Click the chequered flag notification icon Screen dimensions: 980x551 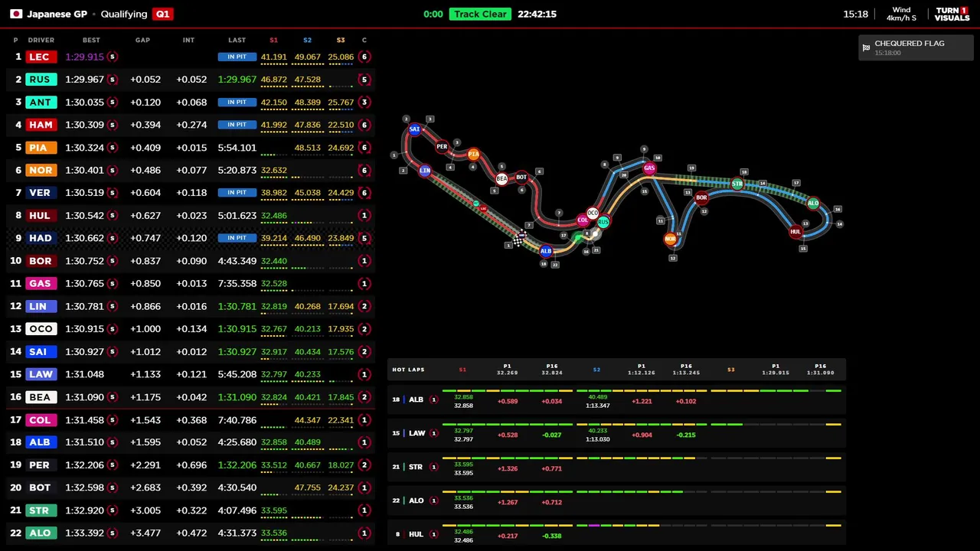(x=866, y=47)
